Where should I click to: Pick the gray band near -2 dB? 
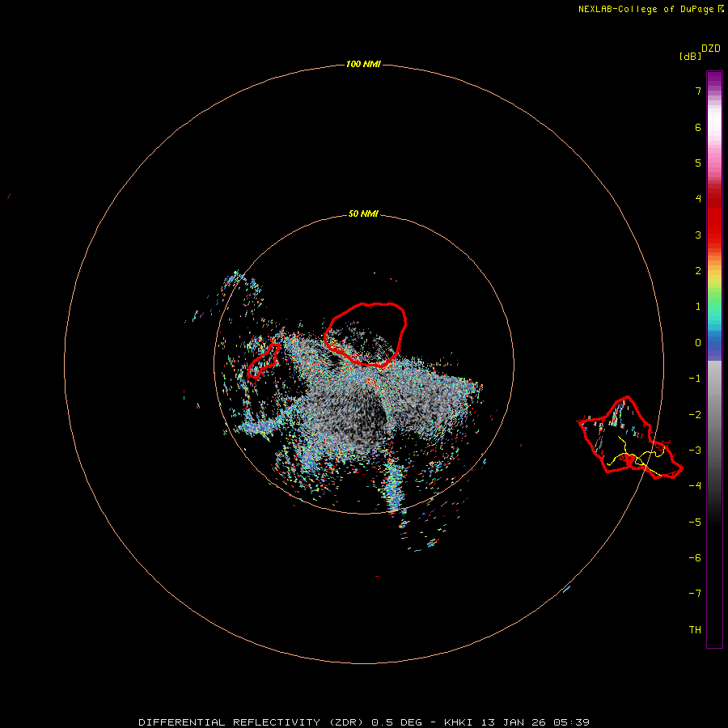coord(714,415)
